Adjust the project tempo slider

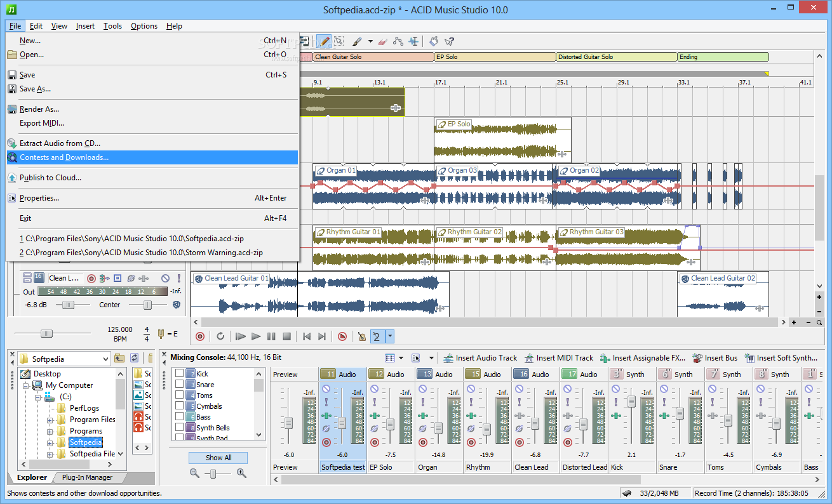click(x=46, y=333)
